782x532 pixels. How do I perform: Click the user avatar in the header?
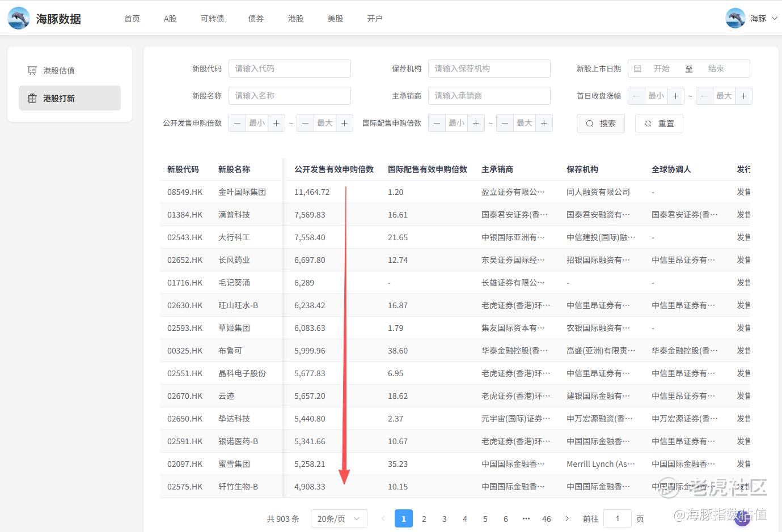click(x=735, y=18)
